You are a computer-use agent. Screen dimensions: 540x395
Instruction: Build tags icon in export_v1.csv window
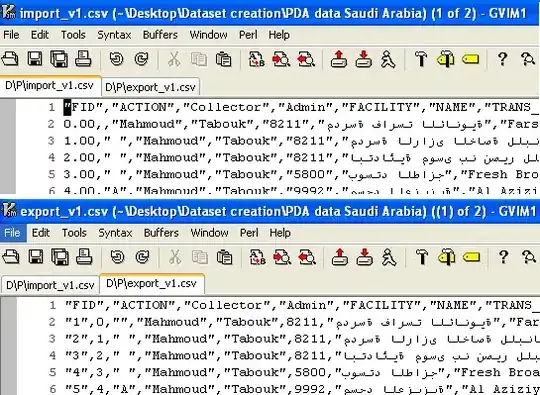(x=447, y=257)
